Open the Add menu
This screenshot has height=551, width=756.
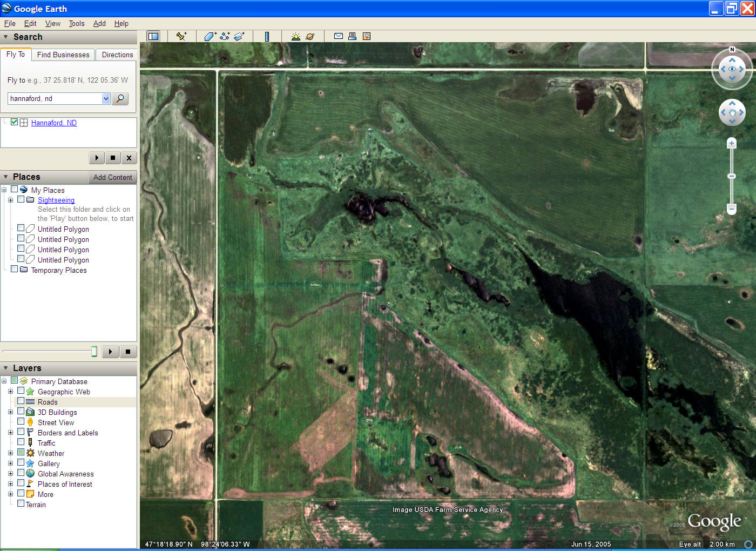coord(99,23)
